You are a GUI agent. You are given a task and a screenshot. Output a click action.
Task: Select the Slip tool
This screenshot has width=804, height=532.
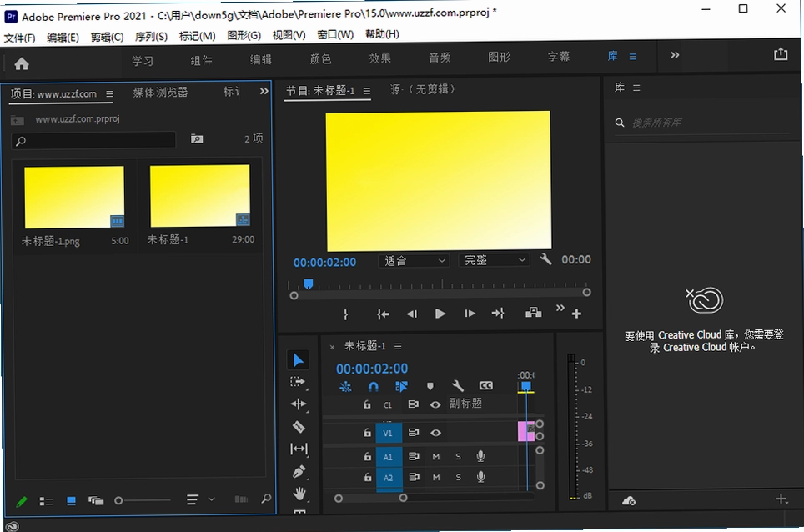click(299, 449)
